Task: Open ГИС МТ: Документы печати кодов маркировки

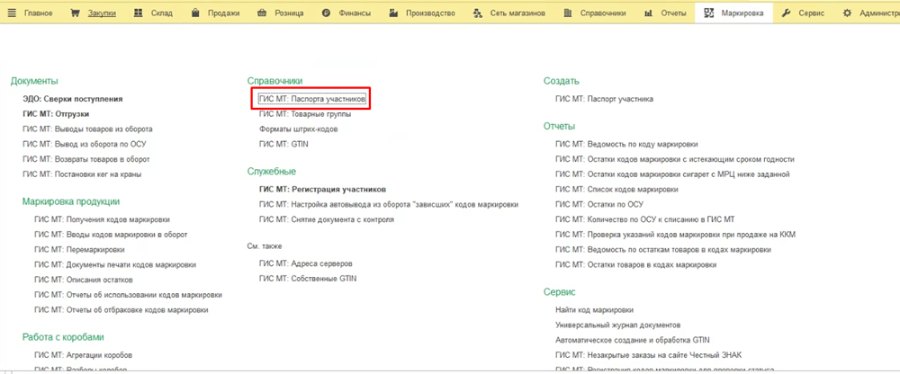Action: click(115, 264)
